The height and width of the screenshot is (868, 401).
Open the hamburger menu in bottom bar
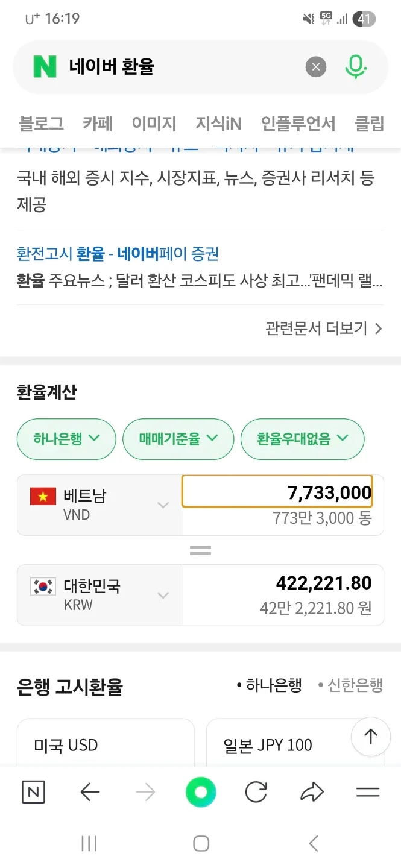[x=367, y=792]
